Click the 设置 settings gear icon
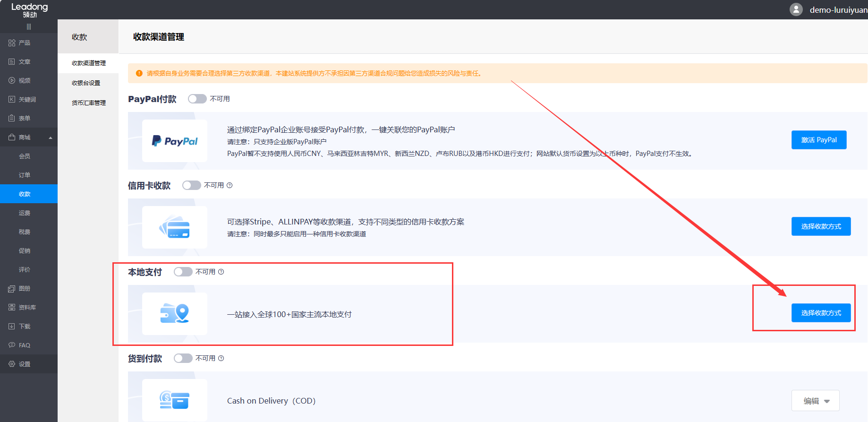Viewport: 868px width, 422px height. click(12, 364)
